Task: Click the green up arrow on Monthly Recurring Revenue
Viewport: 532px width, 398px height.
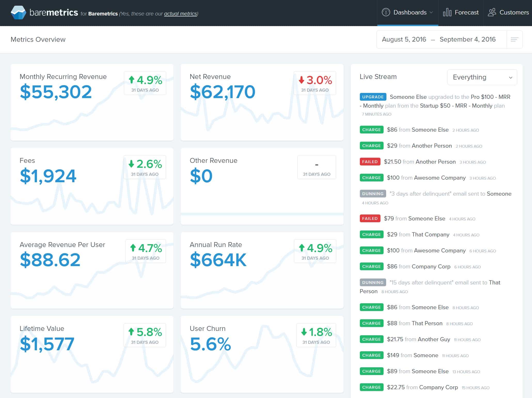Action: coord(132,80)
